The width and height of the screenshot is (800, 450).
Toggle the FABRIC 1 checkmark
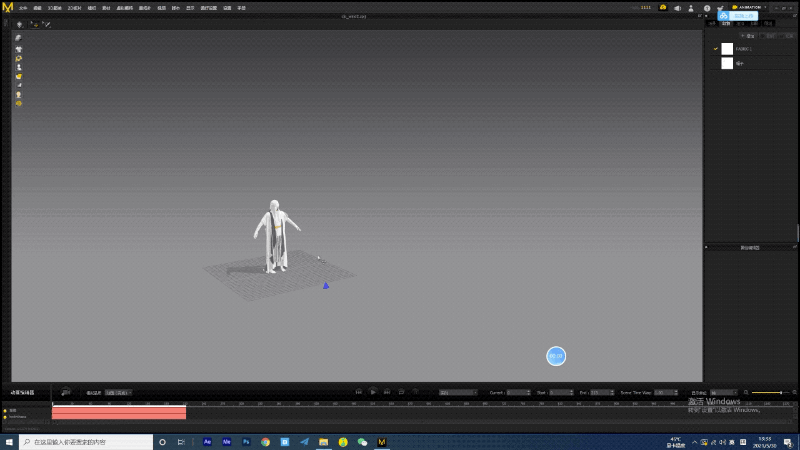coord(716,49)
